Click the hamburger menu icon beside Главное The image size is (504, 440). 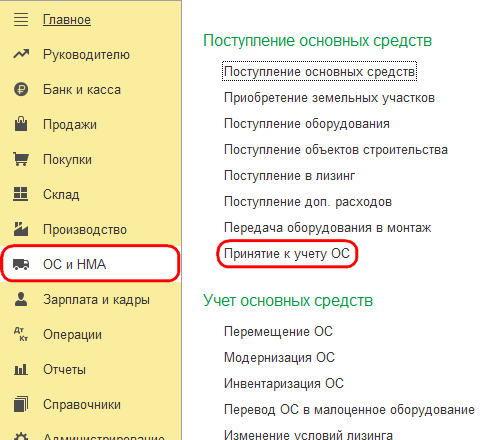(21, 19)
